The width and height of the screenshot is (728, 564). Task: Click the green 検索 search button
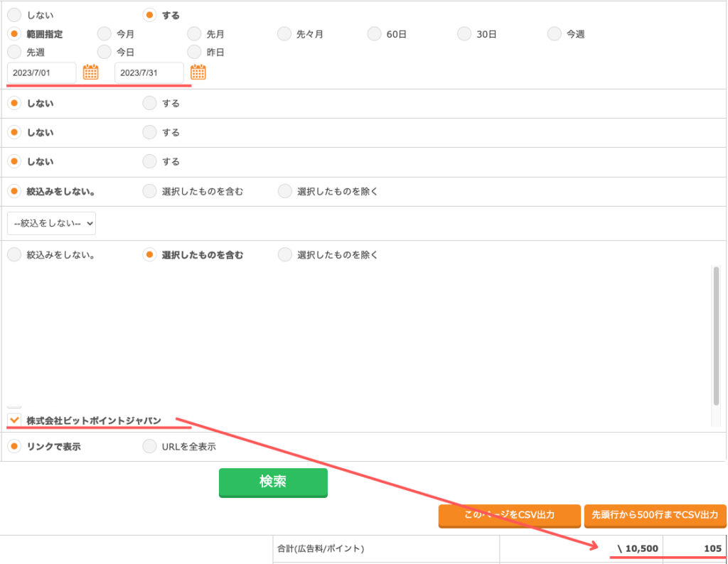[x=273, y=482]
